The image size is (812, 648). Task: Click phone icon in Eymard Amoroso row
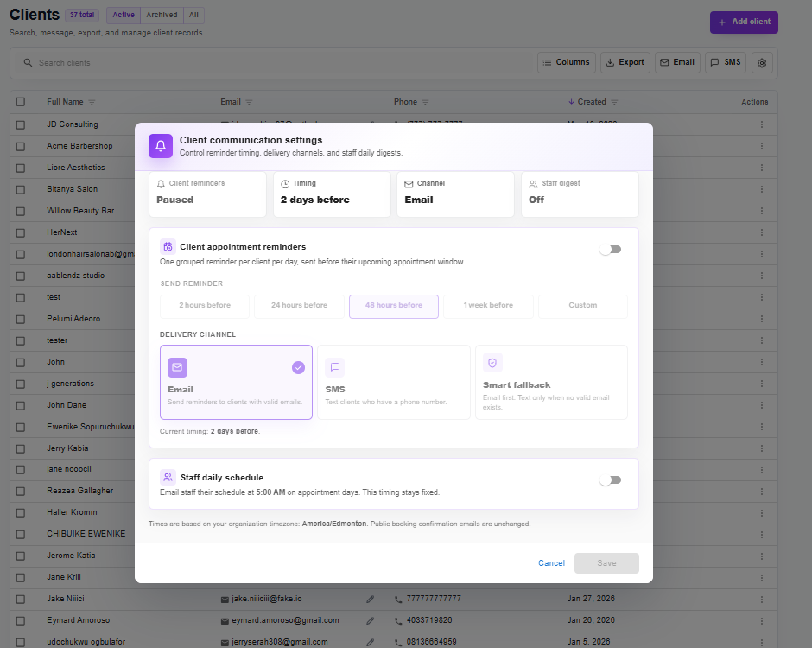(x=398, y=620)
